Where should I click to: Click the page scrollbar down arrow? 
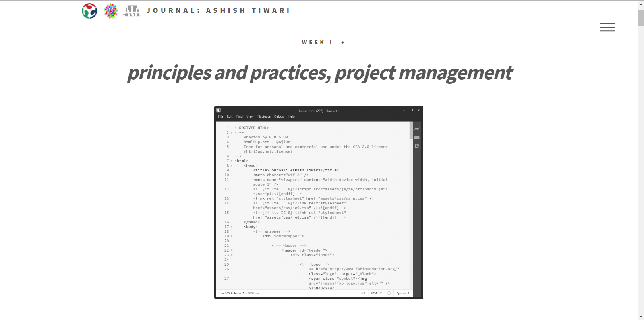641,316
